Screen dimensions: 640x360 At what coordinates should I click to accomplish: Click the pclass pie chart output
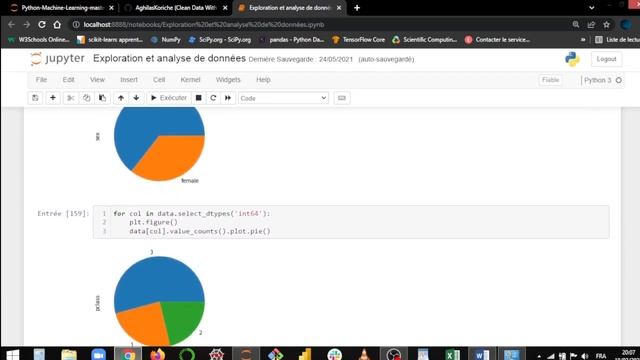159,301
